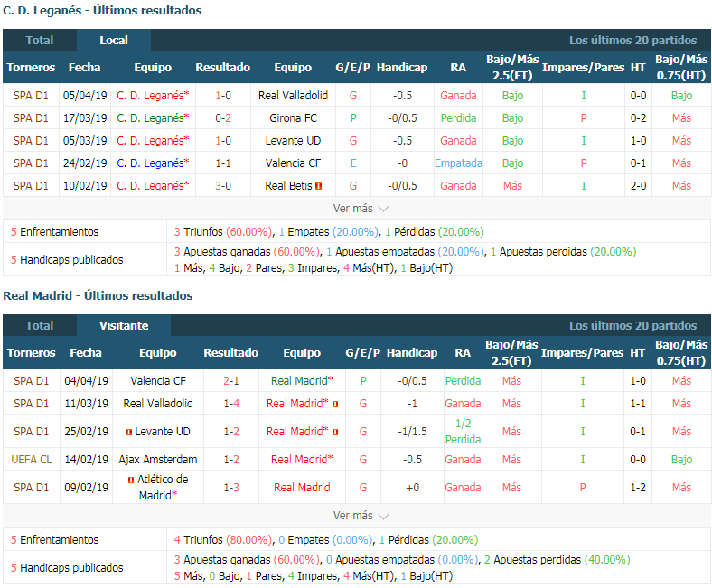712x588 pixels.
Task: Click Real Madrid in the 09/02/19 row
Action: 302,487
